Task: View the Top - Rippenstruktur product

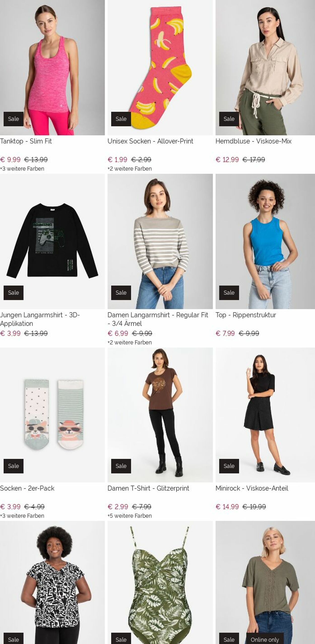Action: coord(246,315)
